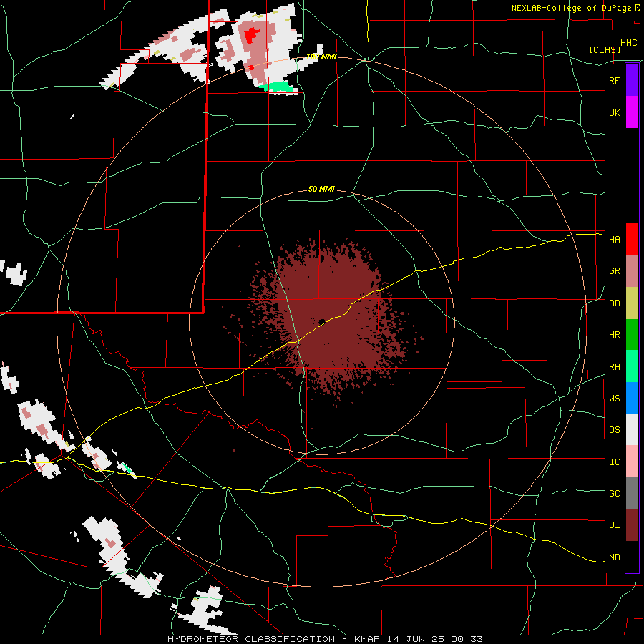644x644 pixels.
Task: Click the pink IC legend swatch
Action: [632, 462]
